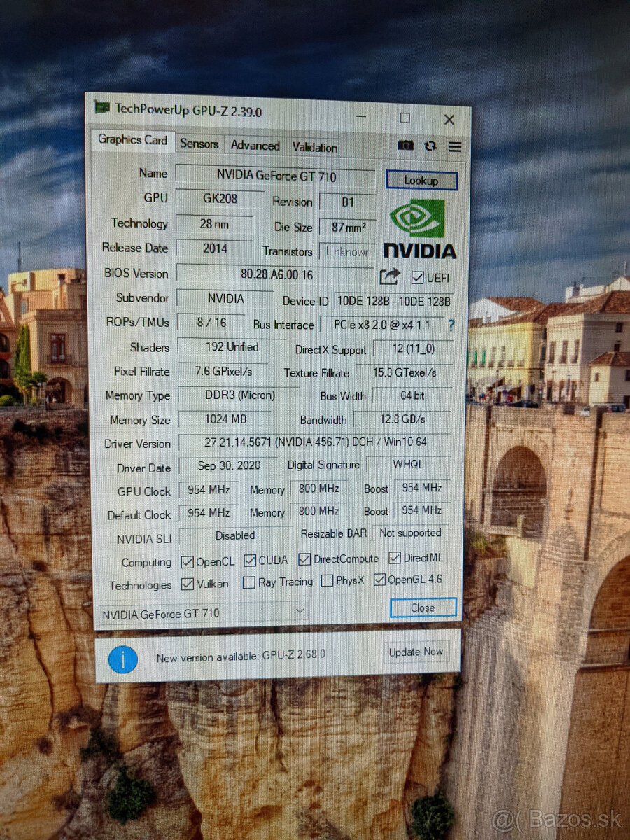Click the Lookup button
The image size is (630, 840).
[421, 180]
